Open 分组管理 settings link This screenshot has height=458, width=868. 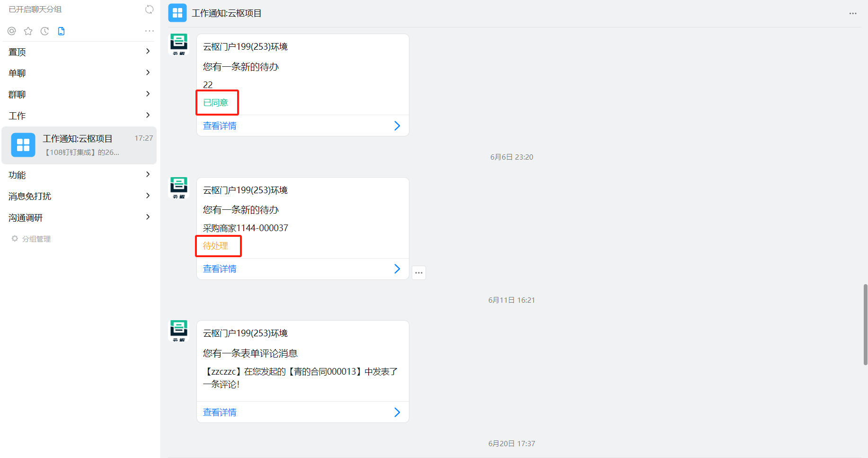36,239
